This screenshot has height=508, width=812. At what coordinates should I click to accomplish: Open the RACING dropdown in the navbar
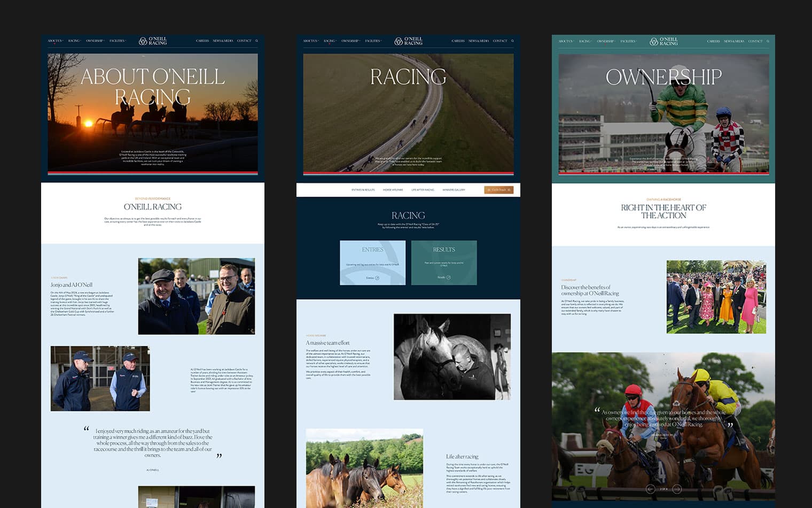click(74, 41)
